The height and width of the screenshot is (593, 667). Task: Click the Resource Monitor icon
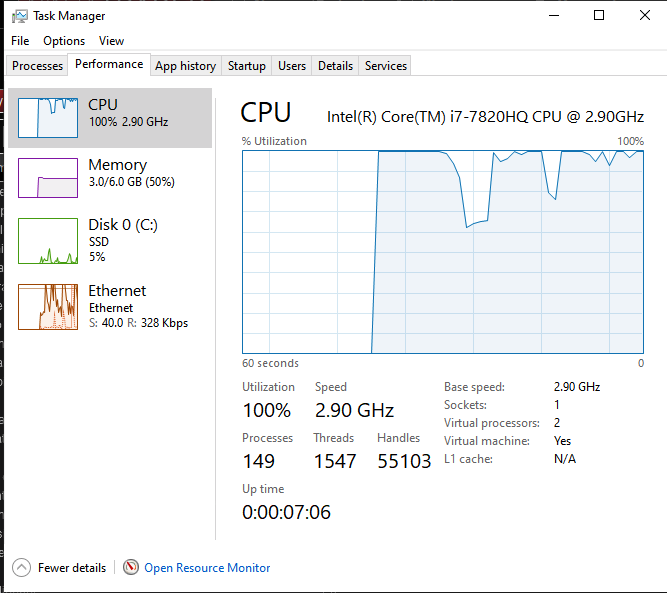coord(131,568)
